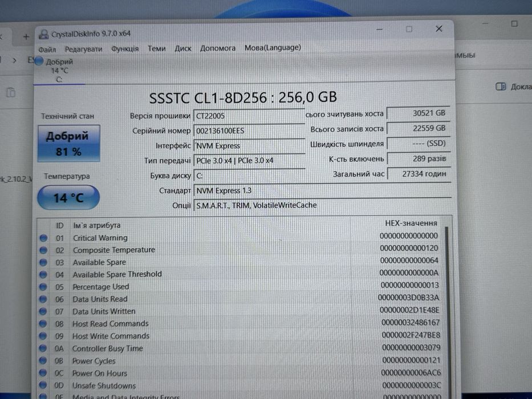Select the Controller Busy Time row
Screen dimensions: 532x399
241,348
